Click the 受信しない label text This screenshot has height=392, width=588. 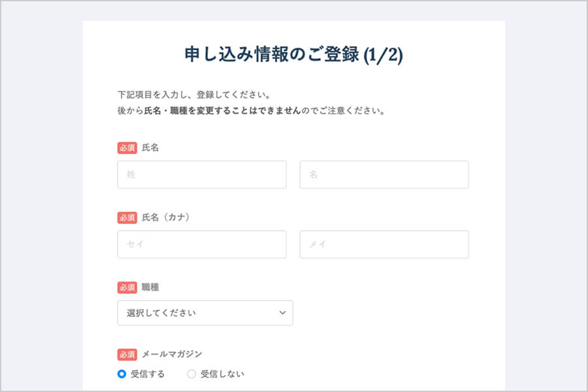click(222, 374)
